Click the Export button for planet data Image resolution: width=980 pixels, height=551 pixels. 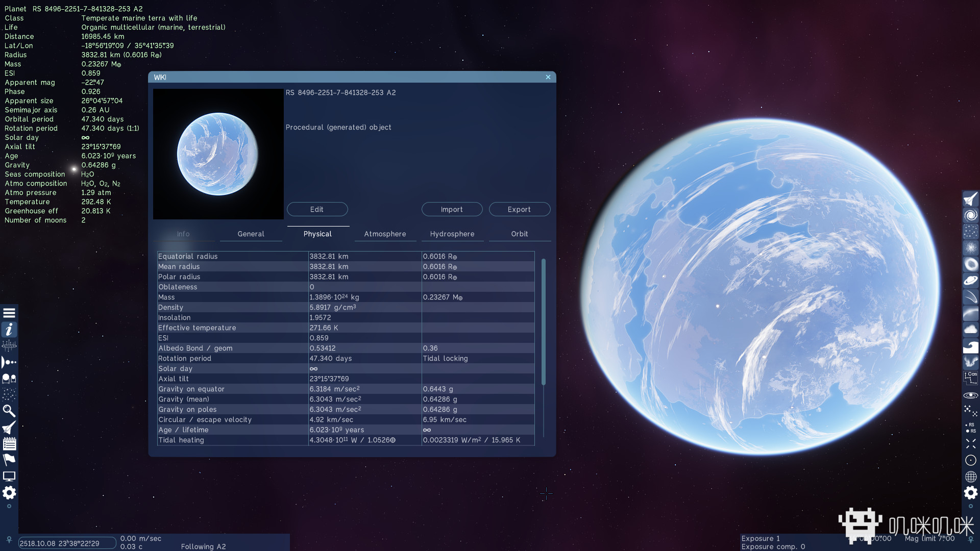[x=518, y=209]
